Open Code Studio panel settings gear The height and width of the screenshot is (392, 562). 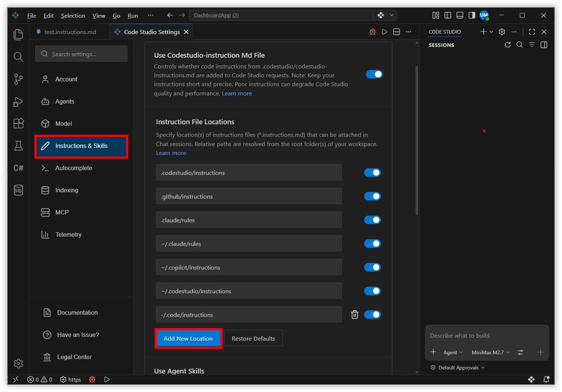pyautogui.click(x=502, y=32)
